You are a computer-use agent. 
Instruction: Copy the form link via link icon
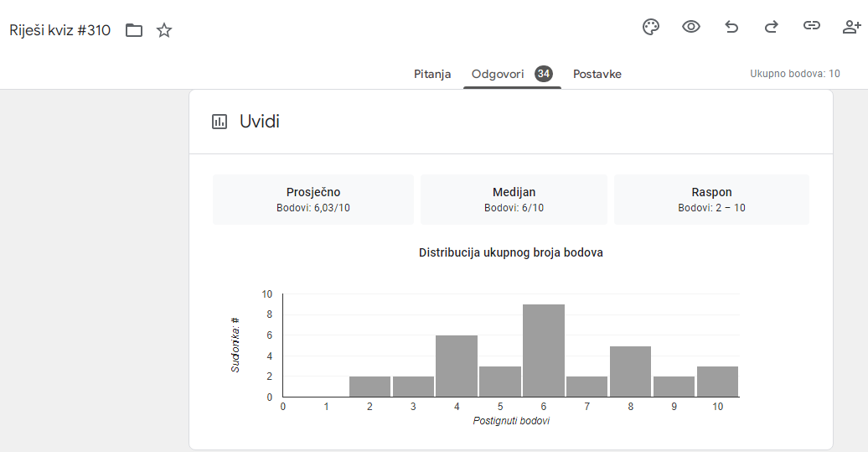[x=812, y=25]
